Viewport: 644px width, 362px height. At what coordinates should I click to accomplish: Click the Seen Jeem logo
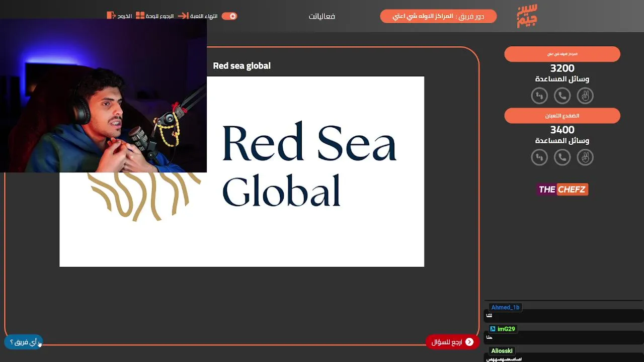click(x=527, y=16)
